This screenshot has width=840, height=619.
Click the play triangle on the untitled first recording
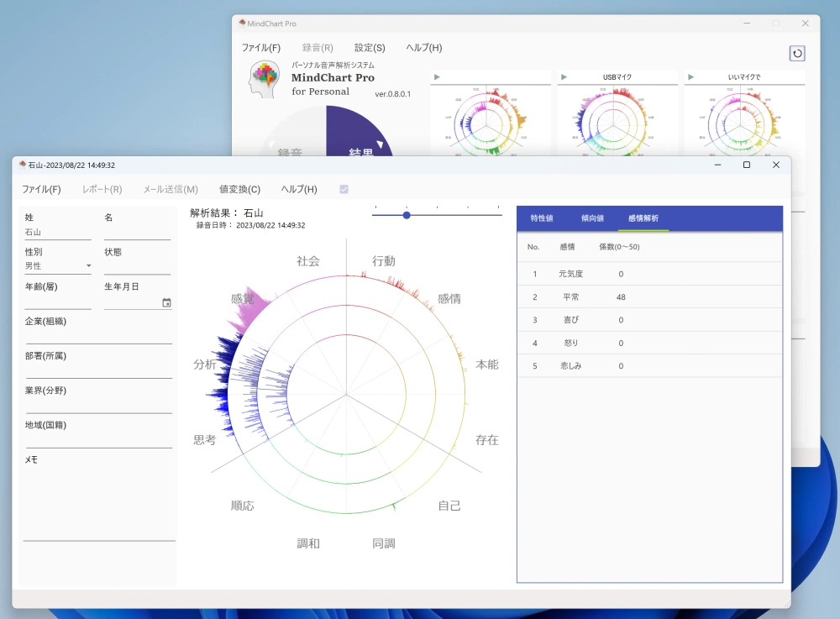click(x=437, y=77)
